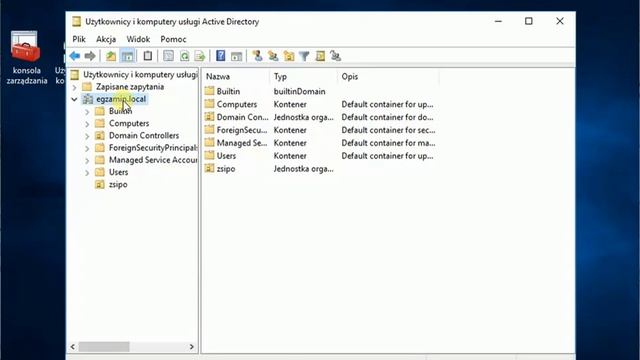Expand the Builtin tree node
Viewport: 640px width, 360px height.
87,111
